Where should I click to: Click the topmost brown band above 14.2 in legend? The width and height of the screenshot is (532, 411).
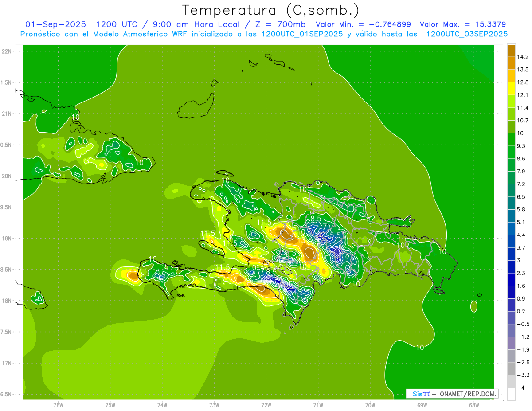click(x=511, y=51)
